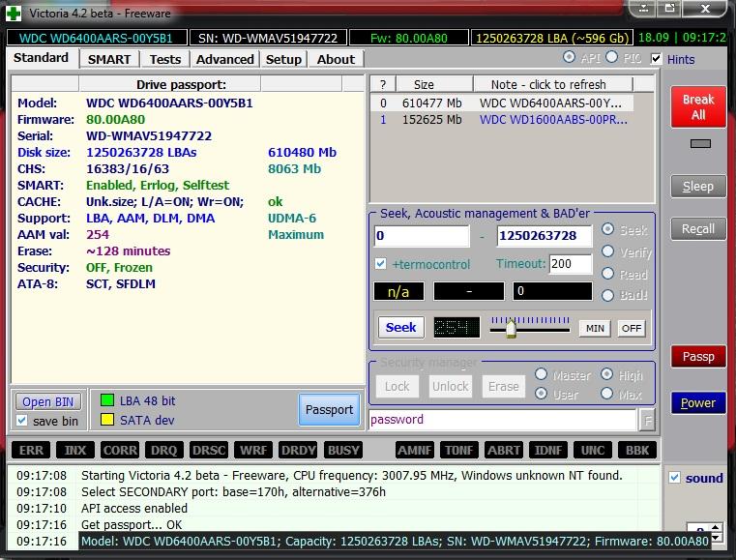Click the small F button beside password
Viewport: 736px width, 560px height.
(648, 420)
